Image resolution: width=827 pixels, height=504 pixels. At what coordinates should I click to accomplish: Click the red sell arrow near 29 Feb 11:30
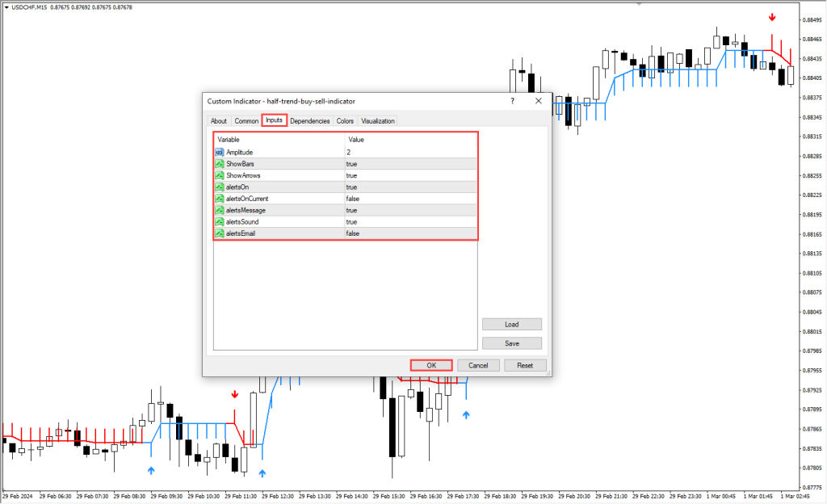pos(235,394)
